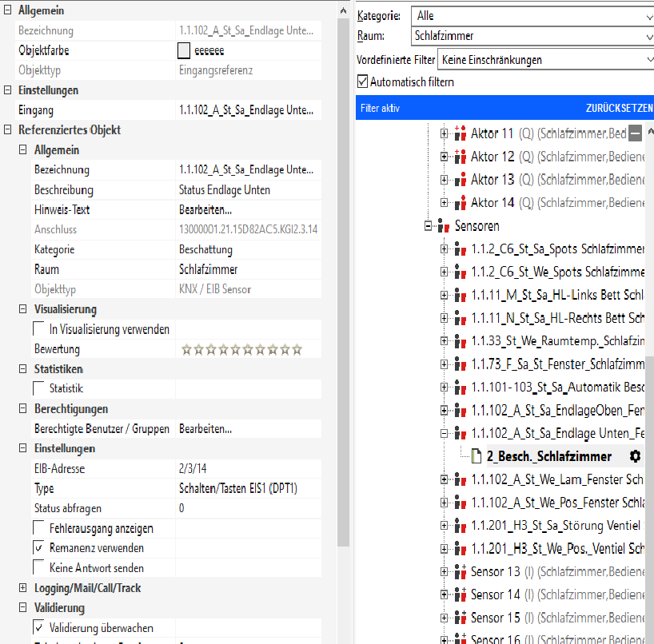Screen dimensions: 654x644
Task: Expand Logging/Mail/Call/Track group
Action: point(23,588)
